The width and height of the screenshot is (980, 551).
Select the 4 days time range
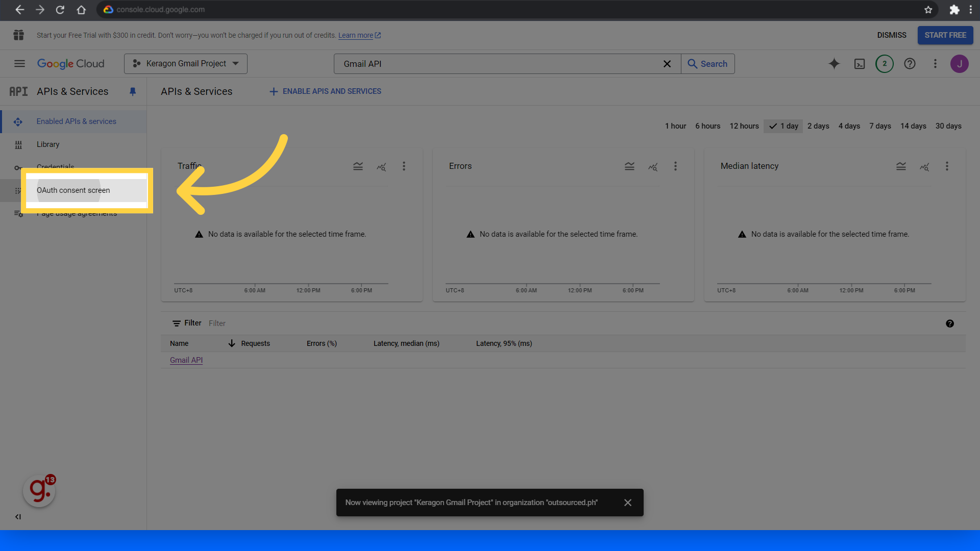click(x=849, y=126)
